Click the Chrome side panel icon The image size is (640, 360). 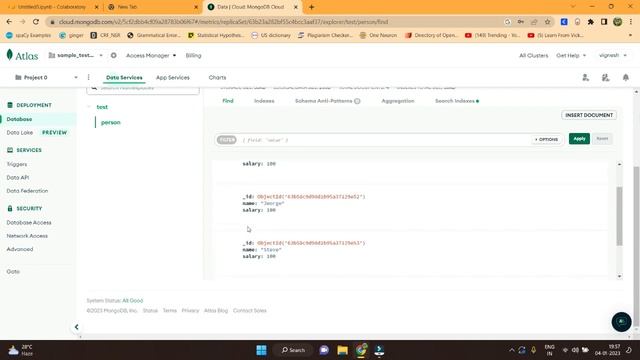coord(604,22)
